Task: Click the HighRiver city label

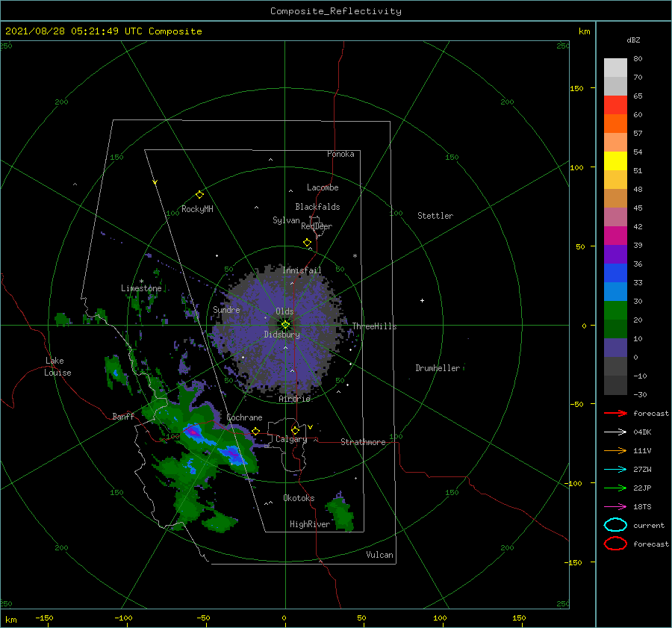Action: (x=310, y=524)
